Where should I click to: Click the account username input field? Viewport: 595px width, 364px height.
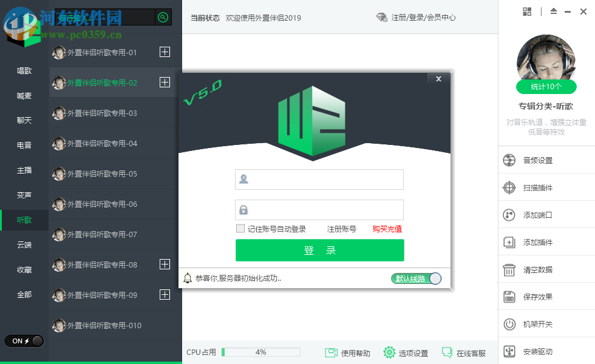(x=319, y=180)
